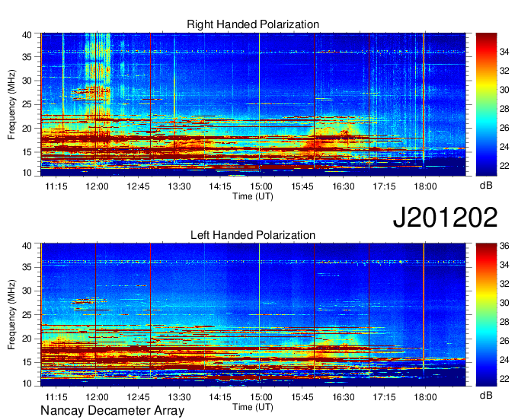The width and height of the screenshot is (518, 420).
Task: Click the 'Right Handed Polarization' plot title
Action: 253,24
